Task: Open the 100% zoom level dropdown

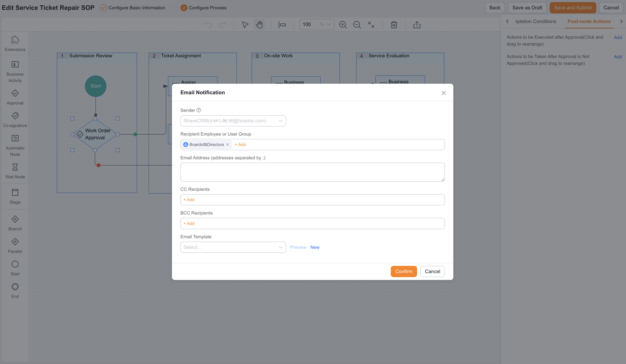Action: coord(317,24)
